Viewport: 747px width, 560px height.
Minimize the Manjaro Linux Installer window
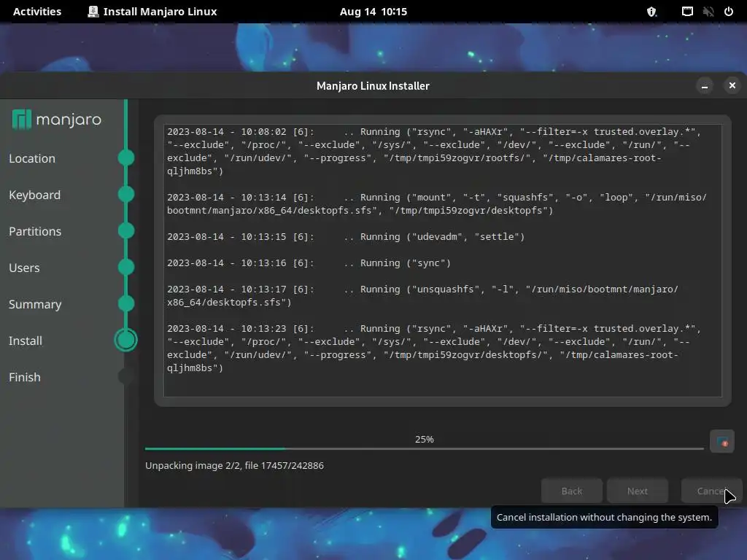[705, 86]
